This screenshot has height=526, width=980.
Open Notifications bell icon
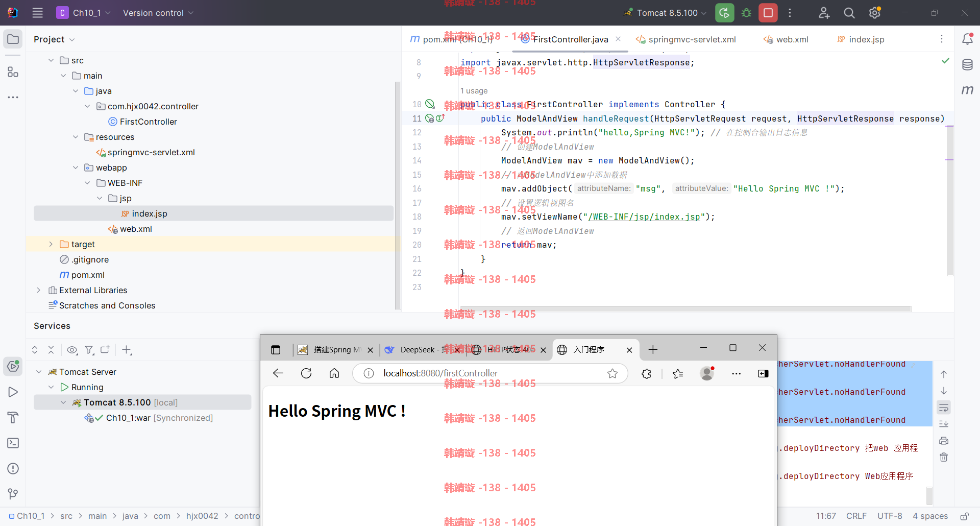coord(967,39)
